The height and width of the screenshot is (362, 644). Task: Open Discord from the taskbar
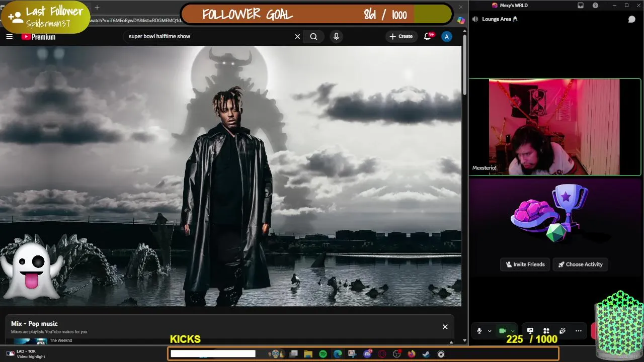tap(367, 354)
